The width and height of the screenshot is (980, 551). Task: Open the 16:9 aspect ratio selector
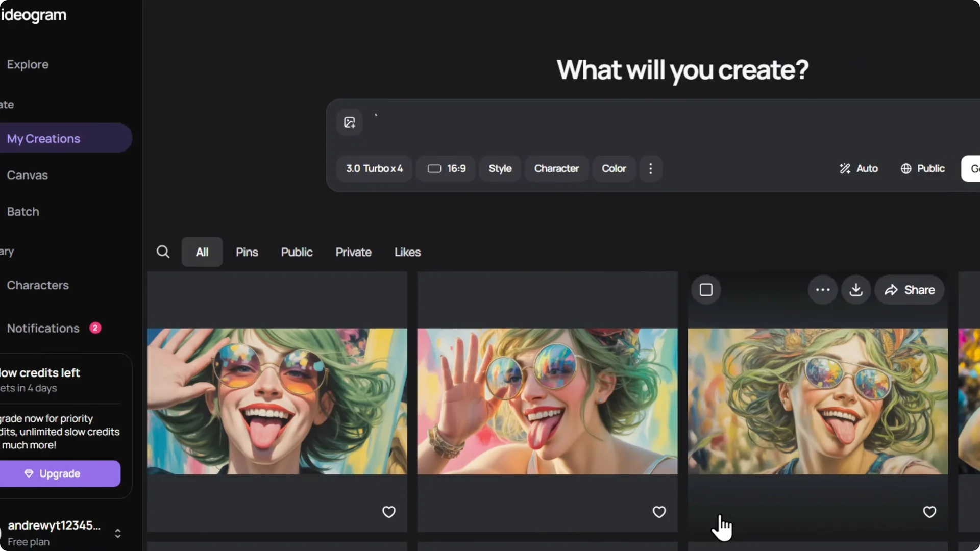445,168
